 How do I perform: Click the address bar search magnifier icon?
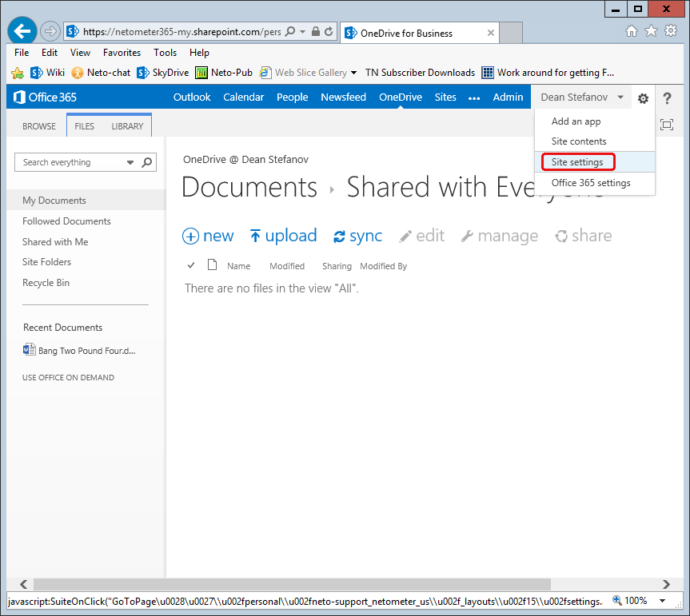click(290, 32)
